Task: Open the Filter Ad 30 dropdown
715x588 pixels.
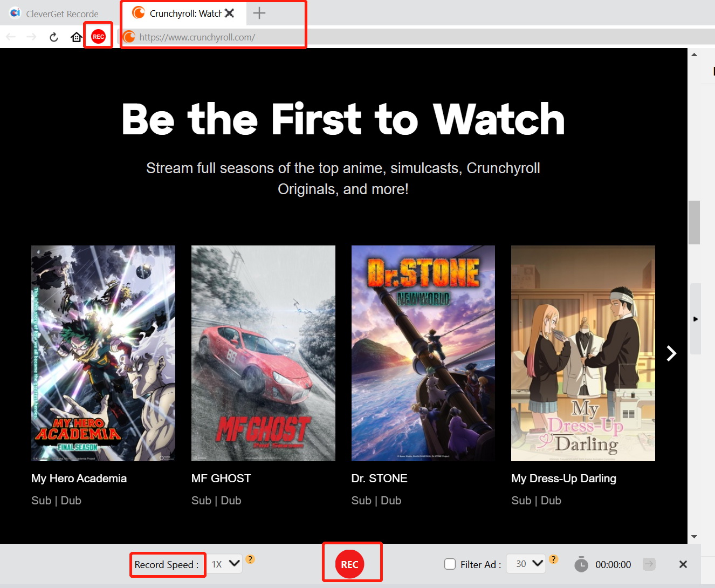Action: [526, 564]
